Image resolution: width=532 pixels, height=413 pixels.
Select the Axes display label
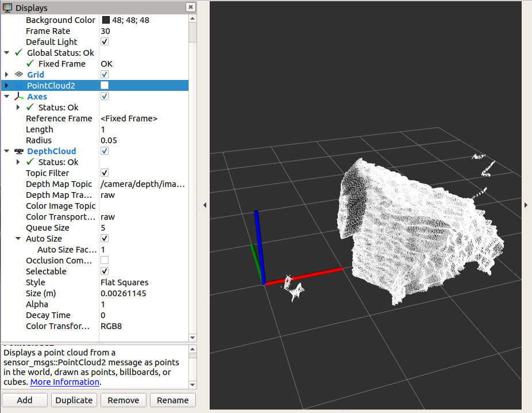click(x=37, y=97)
